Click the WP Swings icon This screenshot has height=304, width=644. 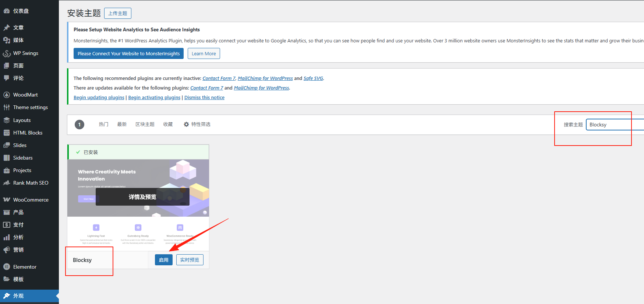pos(7,53)
